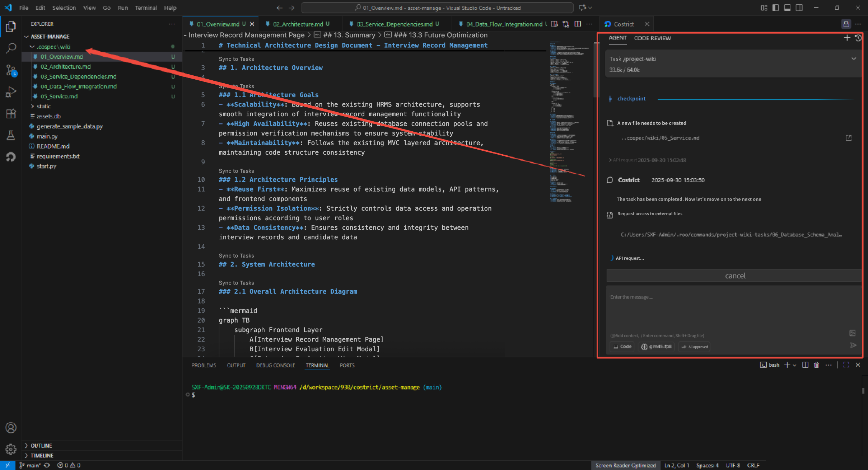Open the Terminal menu
This screenshot has height=470, width=868.
(x=146, y=8)
